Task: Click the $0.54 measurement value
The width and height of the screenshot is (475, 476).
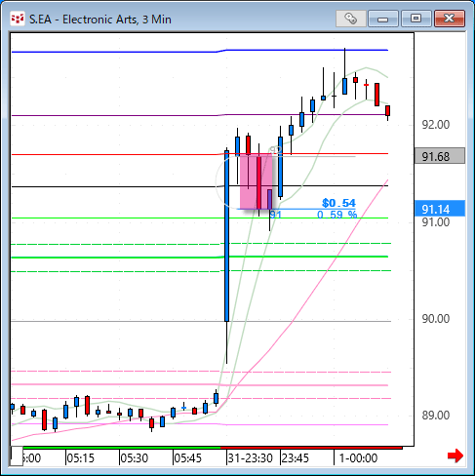Action: (x=338, y=203)
